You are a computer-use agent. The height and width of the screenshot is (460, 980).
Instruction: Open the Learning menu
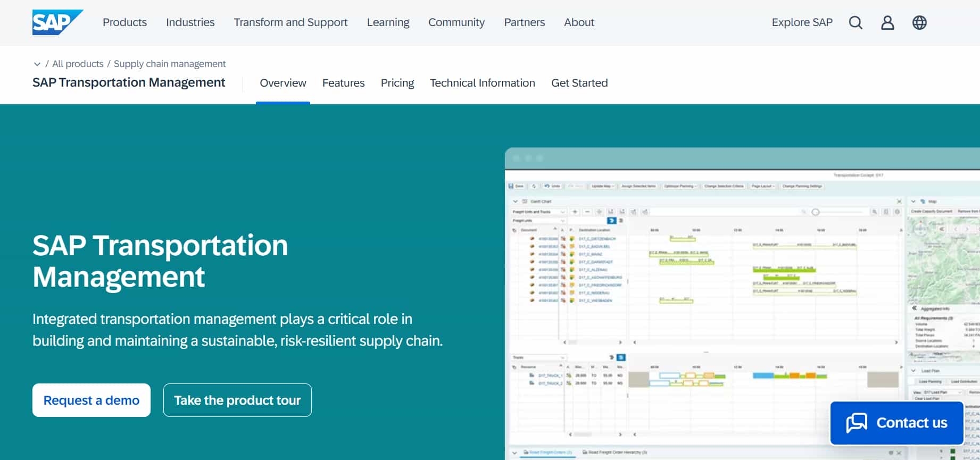[388, 22]
